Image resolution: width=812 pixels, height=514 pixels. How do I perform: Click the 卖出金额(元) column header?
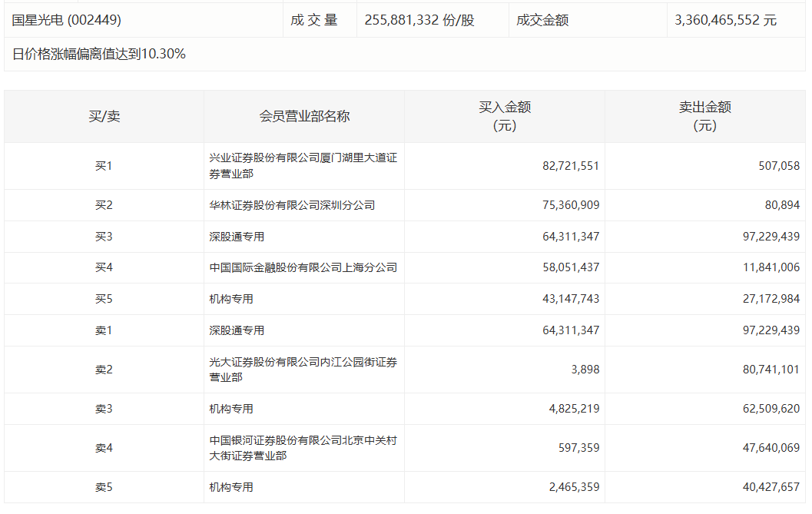[704, 117]
